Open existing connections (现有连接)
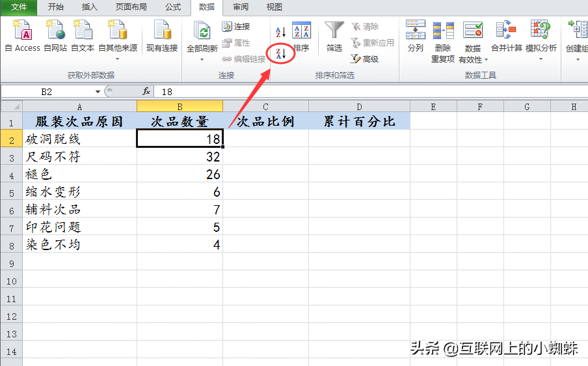The width and height of the screenshot is (588, 366). coord(162,36)
